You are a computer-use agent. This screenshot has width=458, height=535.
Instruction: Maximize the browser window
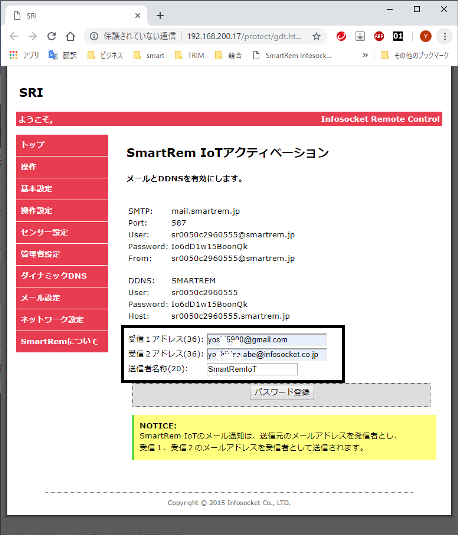coord(417,10)
